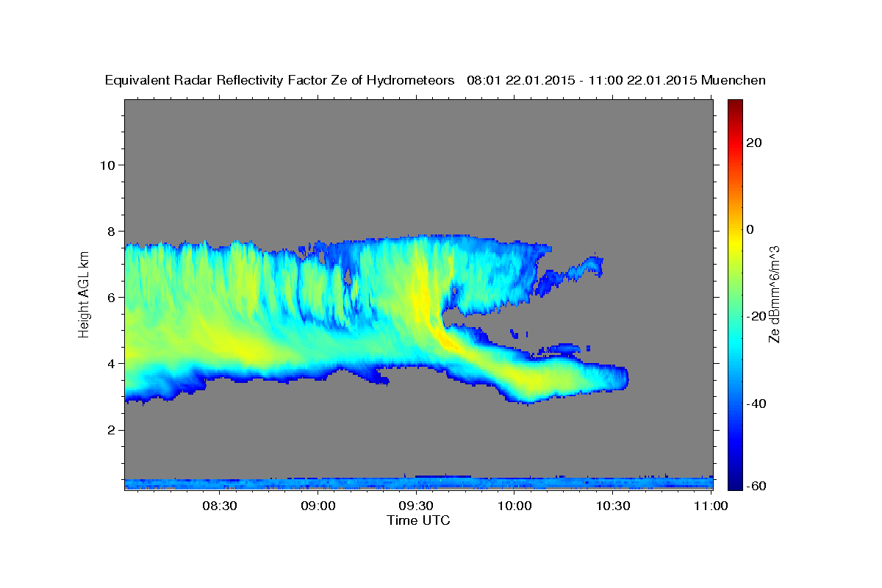Click the plot title "Equivalent Radar Reflectivity Factor Ze of Hydrometeors"
882x588 pixels.
click(280, 80)
